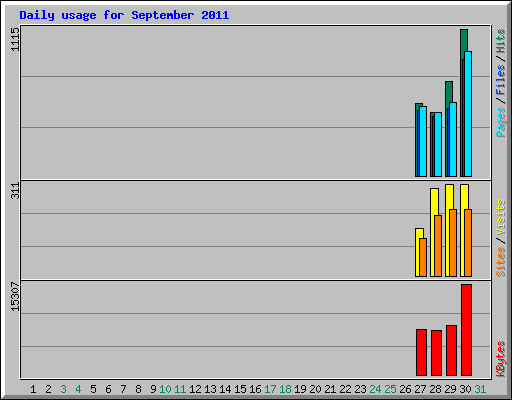Click the 311 axis value
Image resolution: width=512 pixels, height=400 pixels.
click(15, 191)
